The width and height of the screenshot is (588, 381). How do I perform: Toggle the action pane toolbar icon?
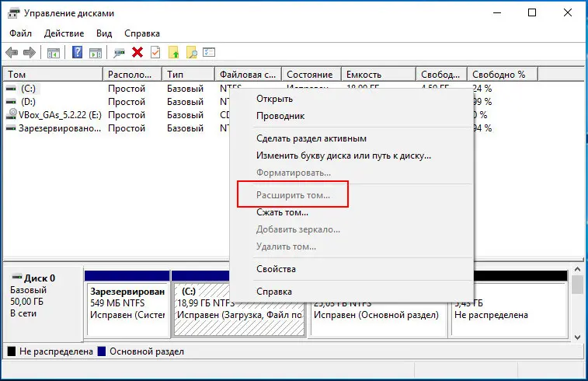coord(96,53)
